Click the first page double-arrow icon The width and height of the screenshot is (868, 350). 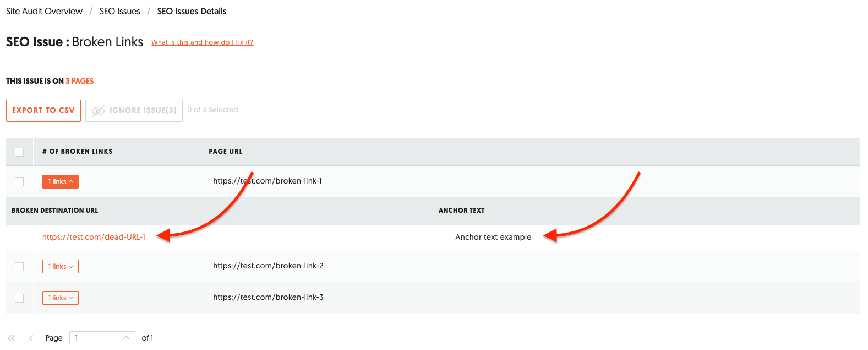(x=12, y=338)
